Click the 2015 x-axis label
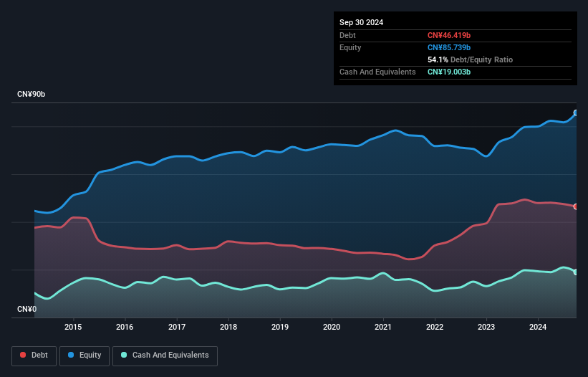588x377 pixels. [73, 327]
